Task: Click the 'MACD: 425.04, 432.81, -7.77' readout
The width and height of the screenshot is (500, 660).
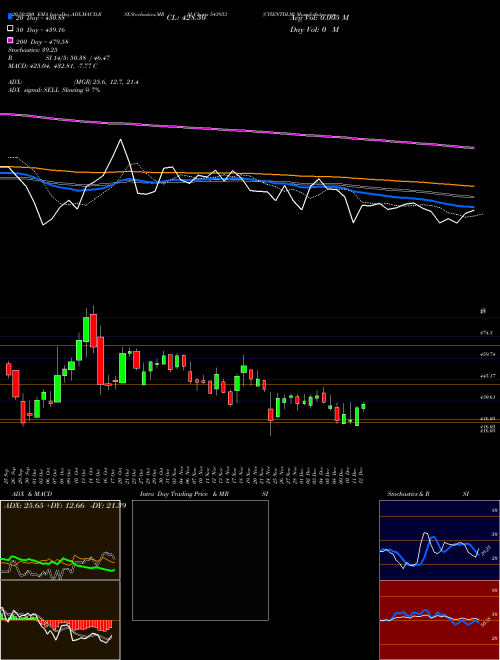Action: point(53,66)
